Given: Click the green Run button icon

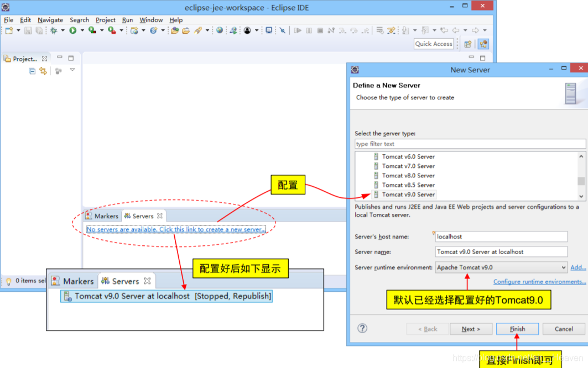Looking at the screenshot, I should (73, 31).
